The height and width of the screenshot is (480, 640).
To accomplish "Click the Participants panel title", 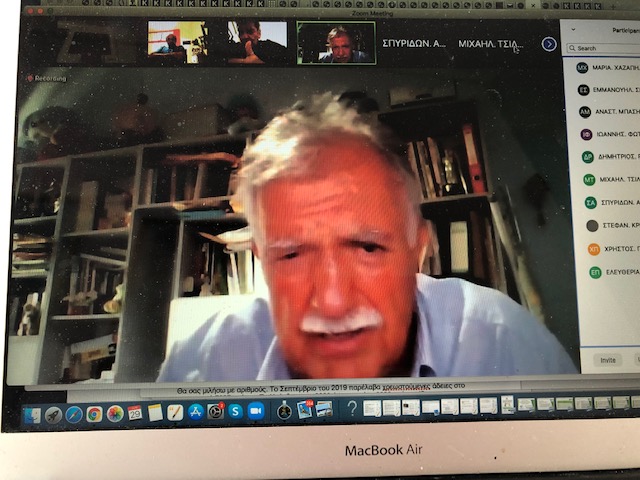I will click(x=625, y=30).
